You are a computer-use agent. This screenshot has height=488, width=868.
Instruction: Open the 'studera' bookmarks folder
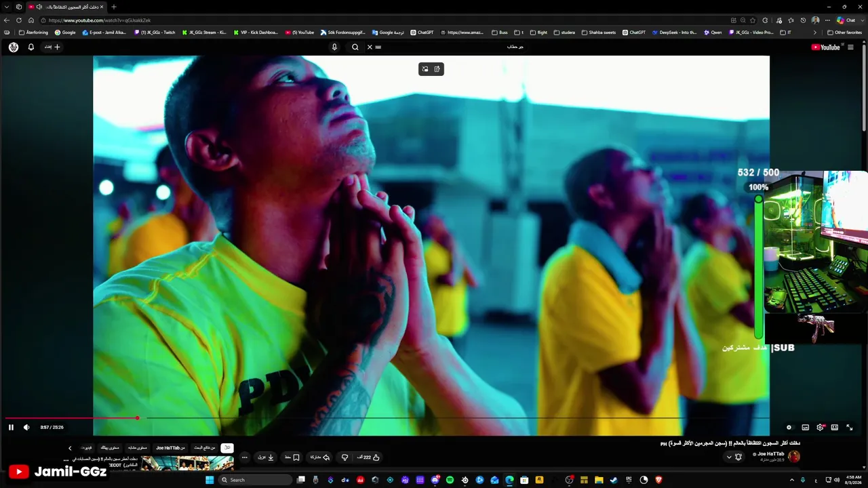564,33
